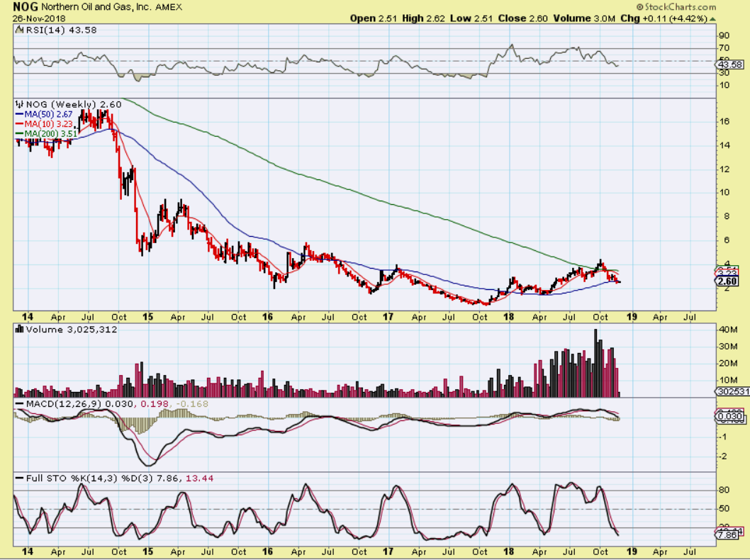Select the blue MA(50) legend line swatch
Screen dimensions: 750x560
(20, 114)
